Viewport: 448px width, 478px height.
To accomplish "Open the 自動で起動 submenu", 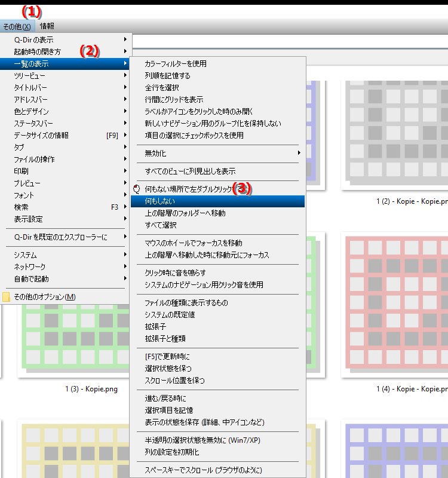I will coord(65,278).
